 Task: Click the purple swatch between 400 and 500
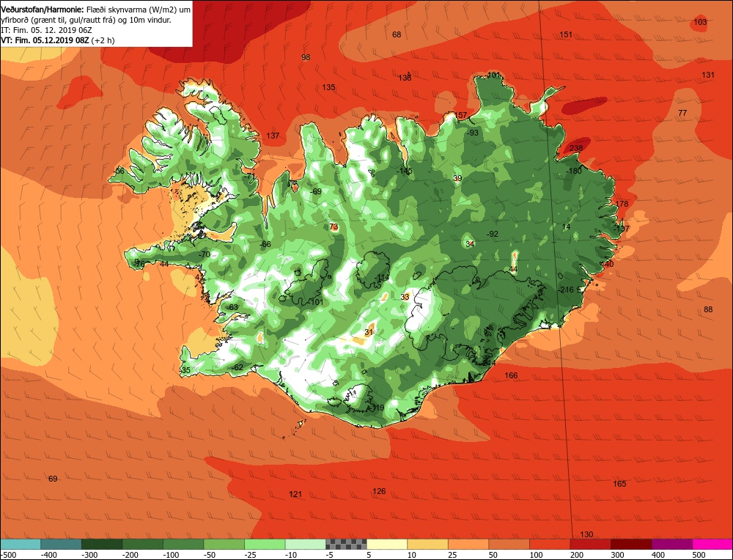click(671, 544)
